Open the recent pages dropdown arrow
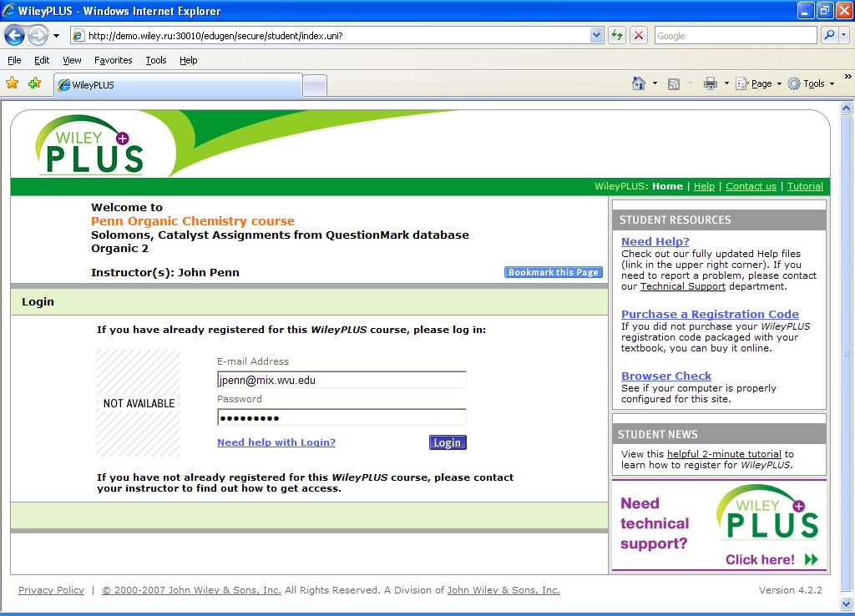 tap(56, 36)
